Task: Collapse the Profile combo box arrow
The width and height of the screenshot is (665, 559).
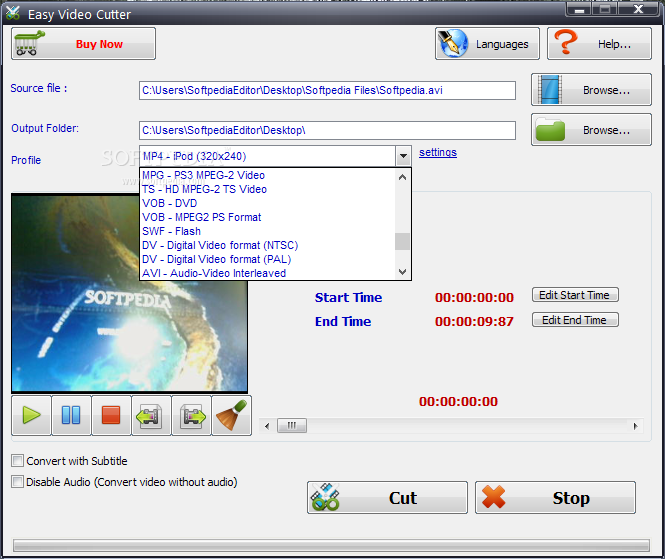Action: pos(403,156)
